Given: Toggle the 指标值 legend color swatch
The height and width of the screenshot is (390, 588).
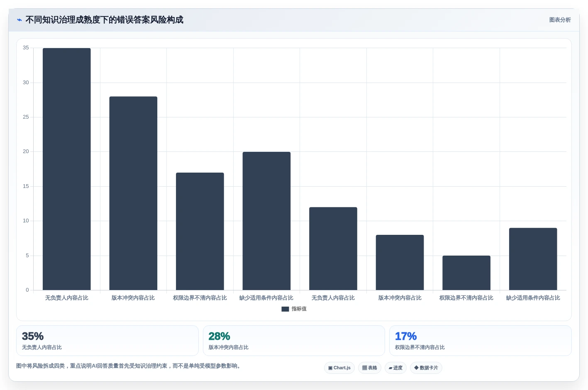Looking at the screenshot, I should [285, 309].
